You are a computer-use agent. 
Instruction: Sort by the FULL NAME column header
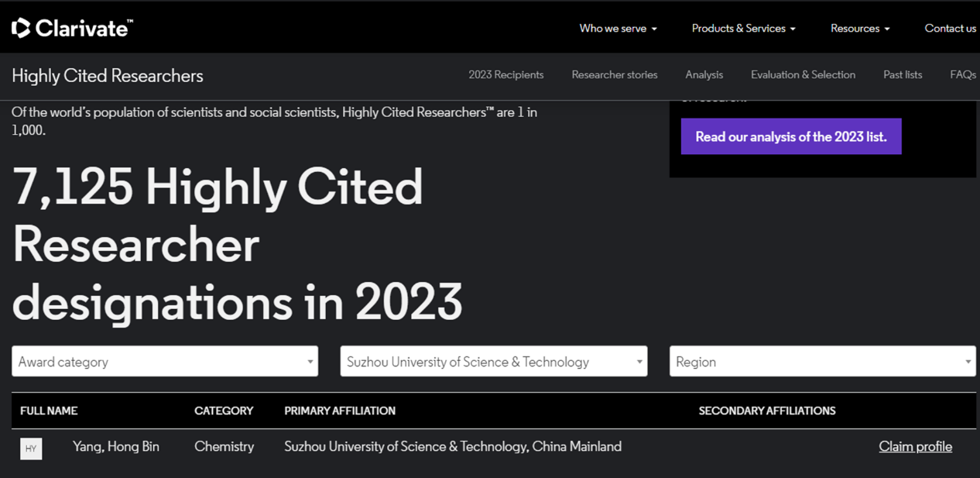pyautogui.click(x=49, y=411)
